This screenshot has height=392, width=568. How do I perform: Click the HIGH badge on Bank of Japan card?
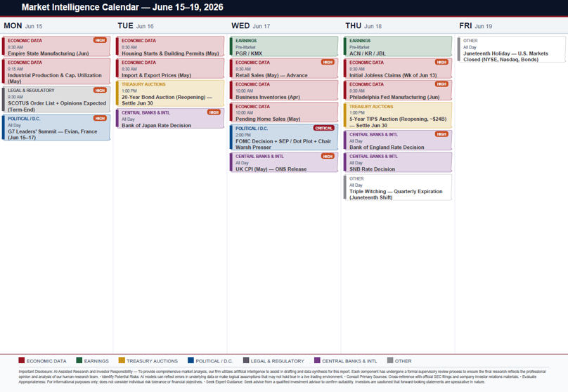click(x=214, y=112)
